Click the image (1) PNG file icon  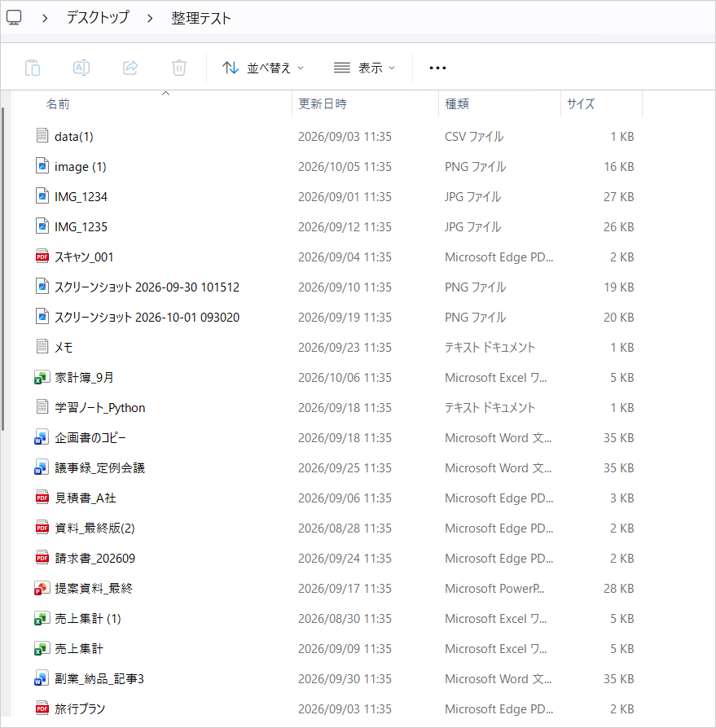(42, 166)
